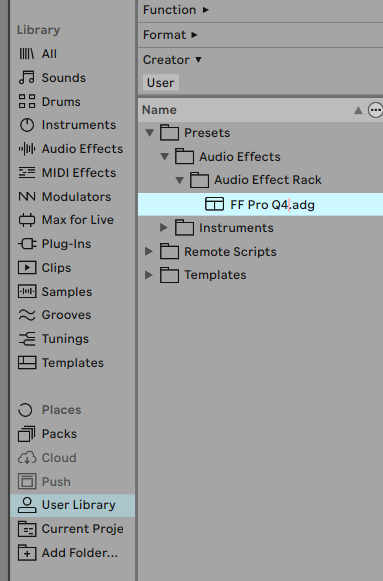The height and width of the screenshot is (581, 383).
Task: Collapse the Creator filter section
Action: point(172,60)
